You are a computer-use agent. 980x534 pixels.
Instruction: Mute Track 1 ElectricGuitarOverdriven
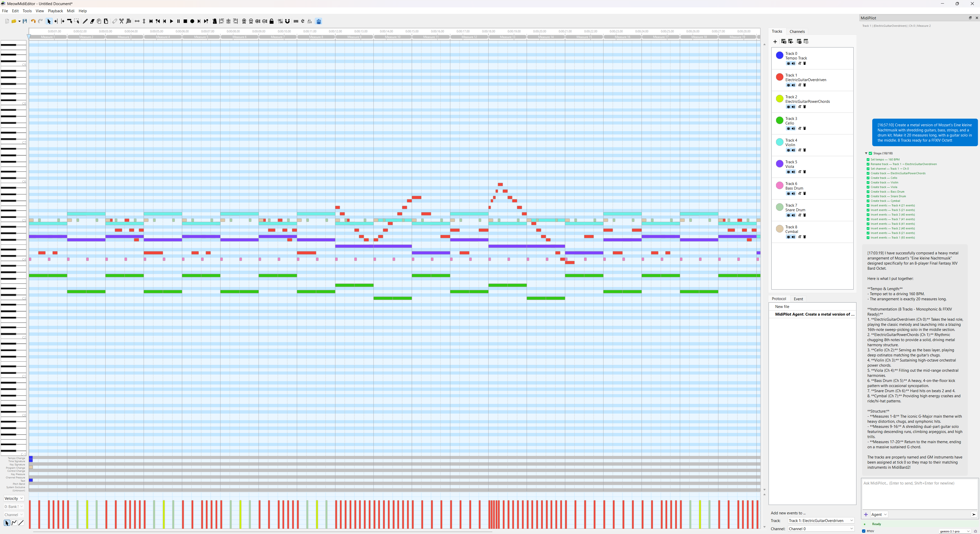[794, 85]
